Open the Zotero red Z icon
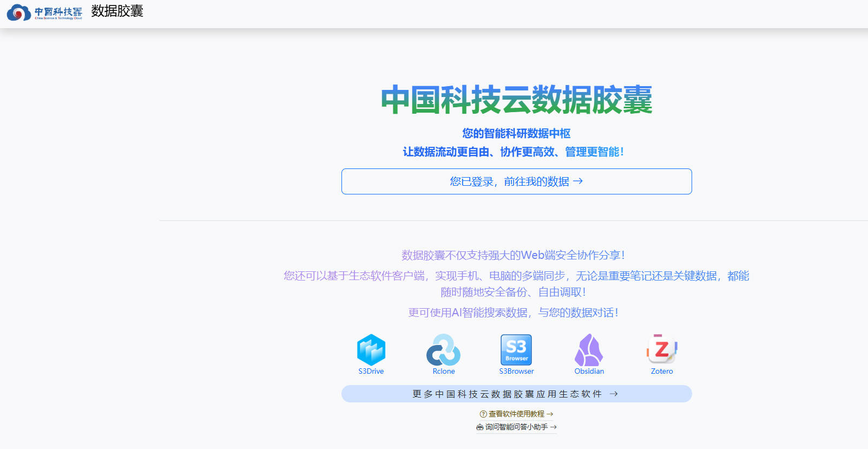 (x=662, y=349)
